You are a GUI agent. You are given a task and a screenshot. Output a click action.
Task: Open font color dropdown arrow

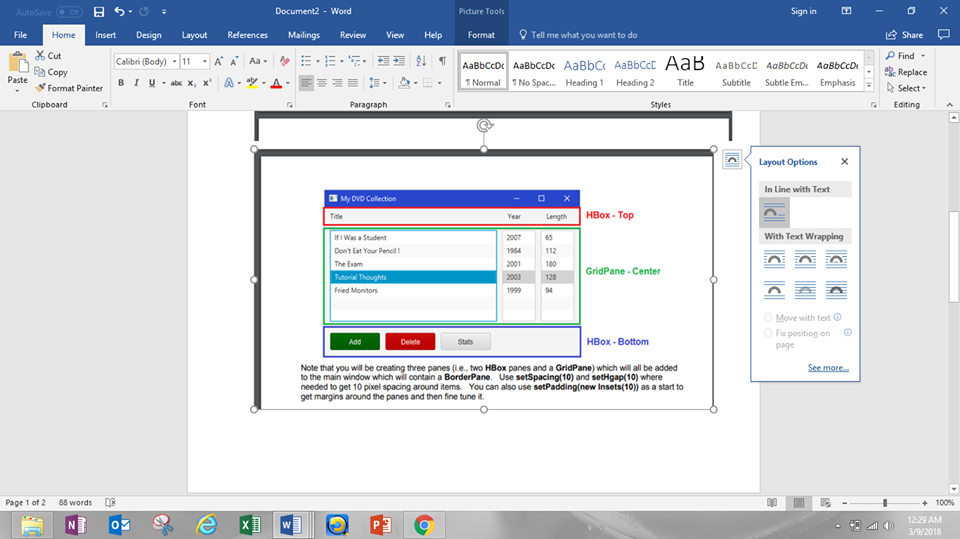click(x=288, y=83)
